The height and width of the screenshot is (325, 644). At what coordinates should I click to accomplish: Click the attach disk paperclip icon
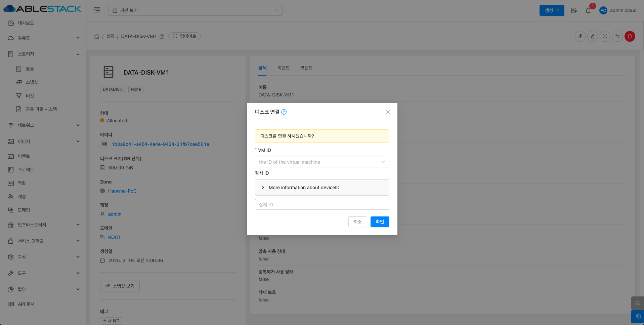[580, 36]
